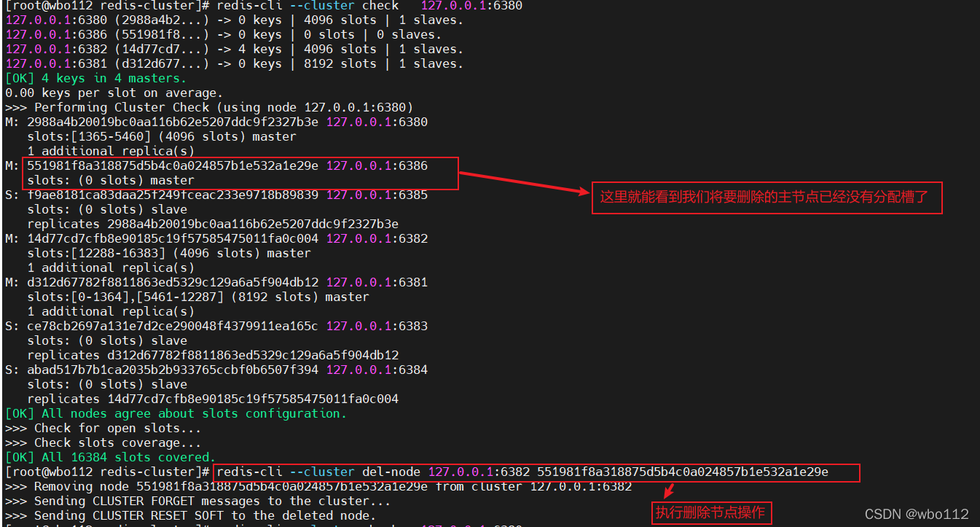
Task: Click node ID d312d67782f8811863ed5329c129a6a5f904db12 on M: line
Action: tap(173, 282)
